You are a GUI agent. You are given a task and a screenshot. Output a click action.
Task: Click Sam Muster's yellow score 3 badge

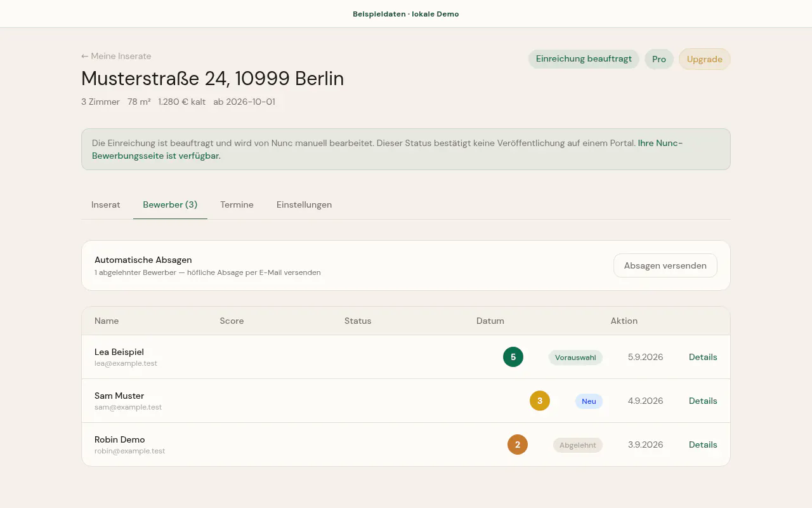click(x=540, y=401)
